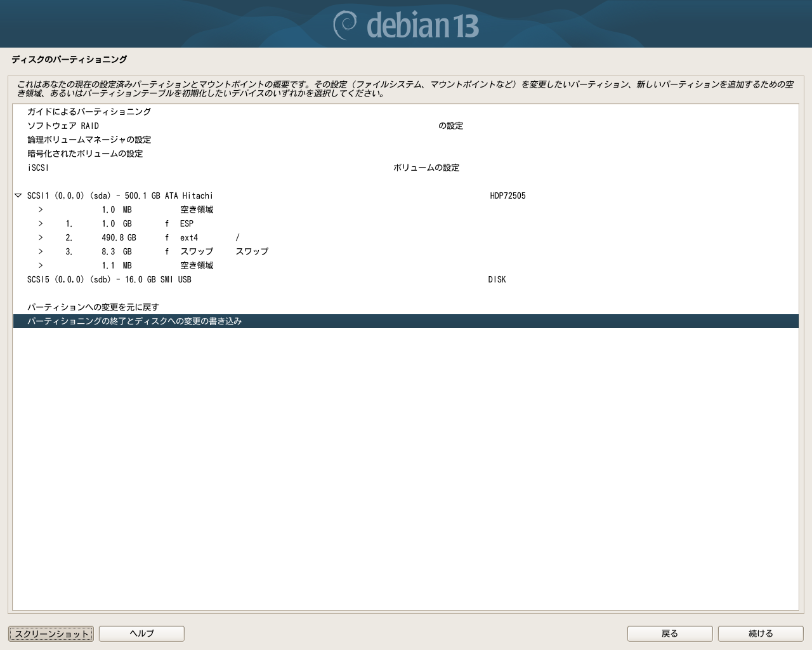Image resolution: width=812 pixels, height=650 pixels.
Task: Choose 暗号化されたボリュームの設定
Action: click(x=406, y=154)
